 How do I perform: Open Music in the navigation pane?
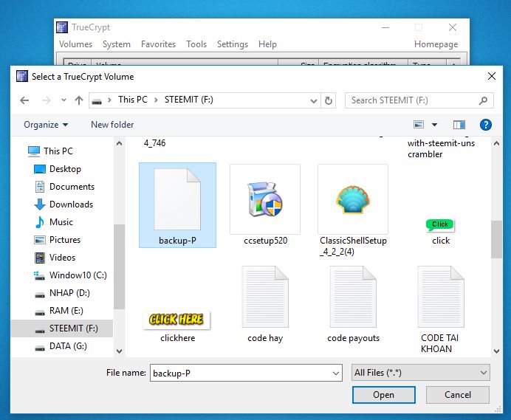click(54, 222)
